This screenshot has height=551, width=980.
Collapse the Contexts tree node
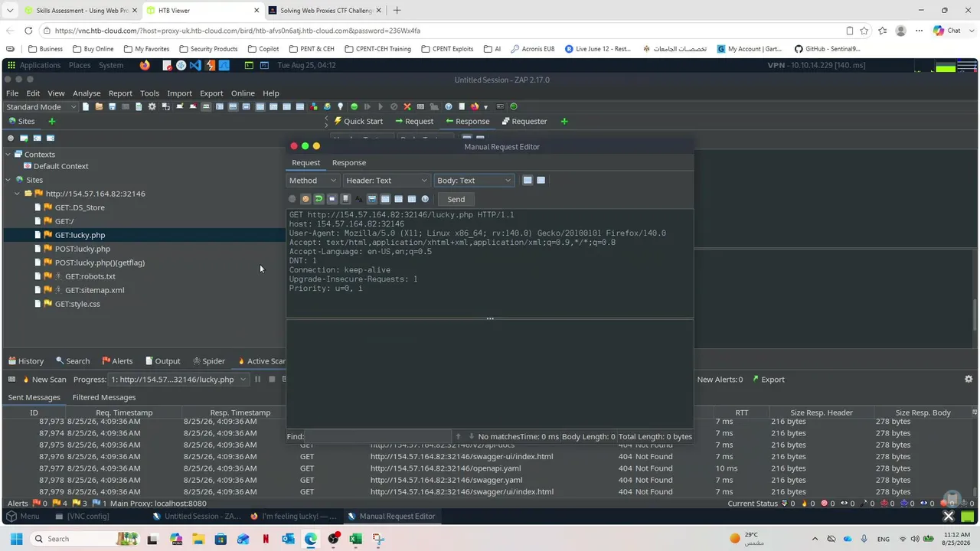point(8,155)
